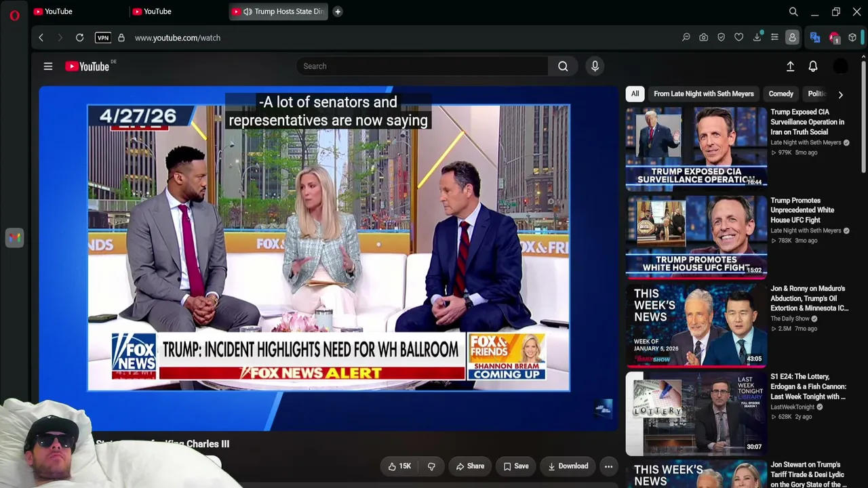Open the title Jon Stewart on Trump's Tariff Tirade
This screenshot has height=488, width=868.
tap(808, 474)
